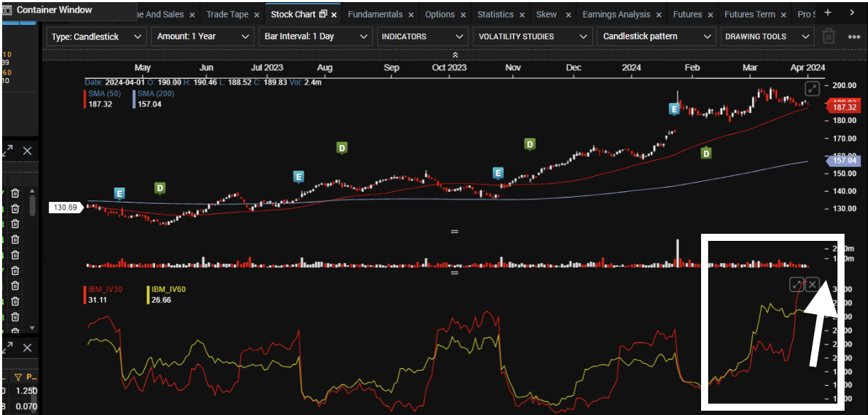Expand the price chart to fullscreen
Image resolution: width=868 pixels, height=415 pixels.
point(813,89)
